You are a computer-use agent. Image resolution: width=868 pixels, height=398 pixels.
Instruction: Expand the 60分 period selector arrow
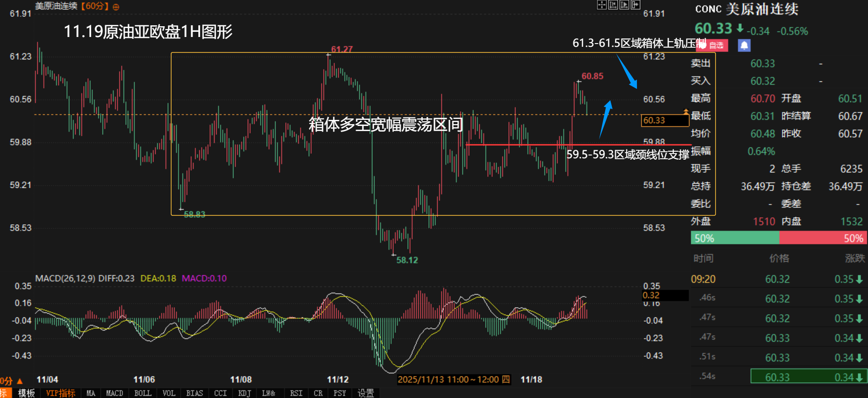coord(20,381)
